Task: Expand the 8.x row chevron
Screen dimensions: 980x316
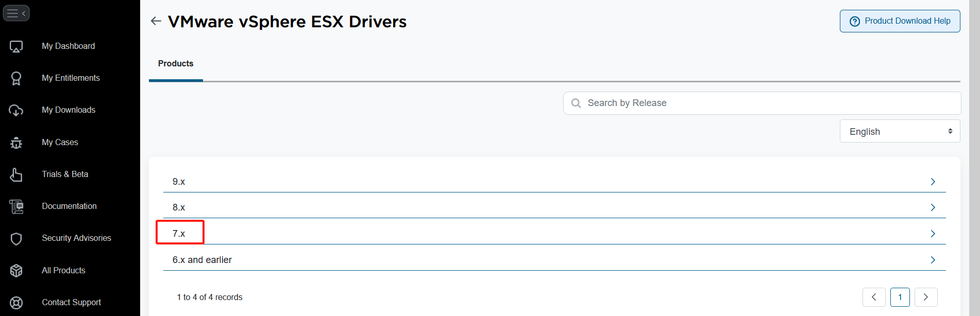Action: (933, 207)
